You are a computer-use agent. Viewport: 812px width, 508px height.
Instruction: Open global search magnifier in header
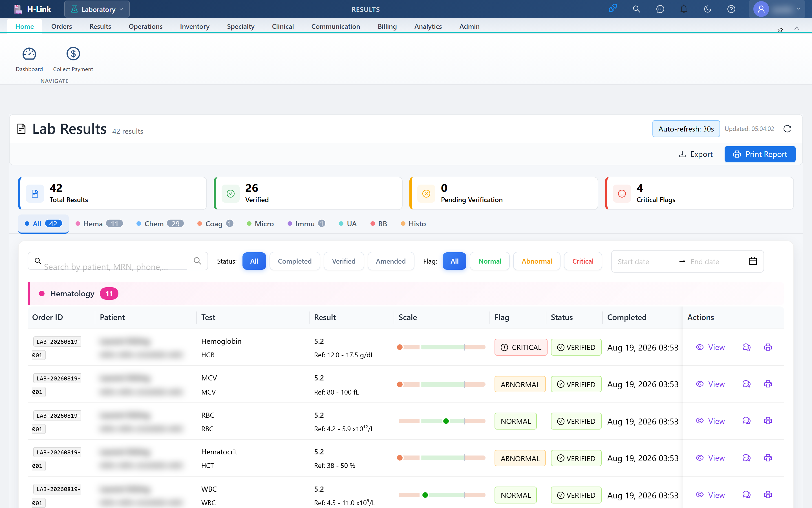pyautogui.click(x=637, y=9)
